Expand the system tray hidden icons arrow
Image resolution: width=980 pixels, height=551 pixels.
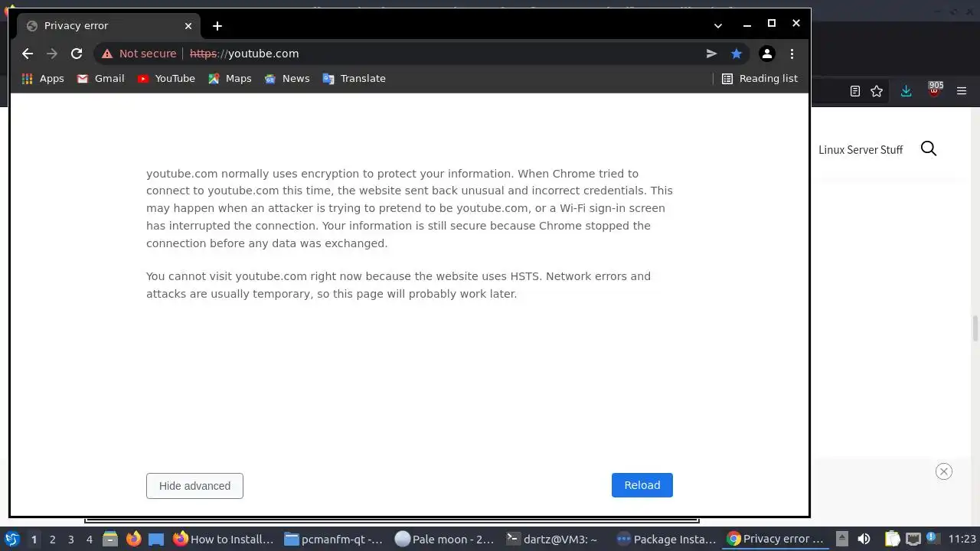click(841, 539)
